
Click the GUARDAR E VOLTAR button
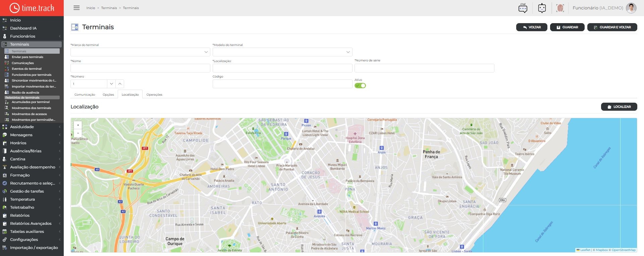click(x=612, y=27)
